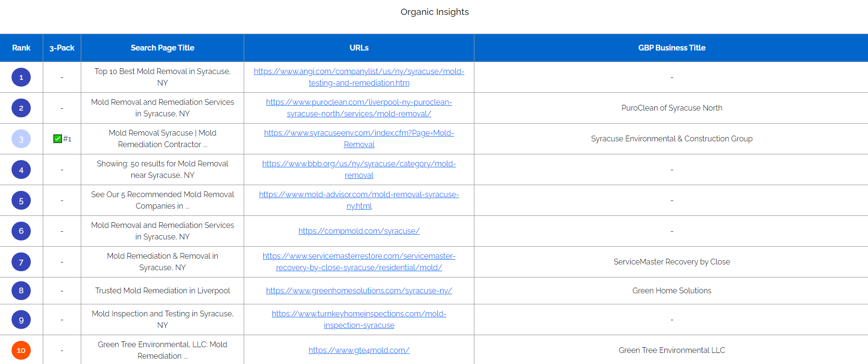Click 'Green Tree Environmental LLC' business title
This screenshot has height=364, width=868.
(671, 350)
